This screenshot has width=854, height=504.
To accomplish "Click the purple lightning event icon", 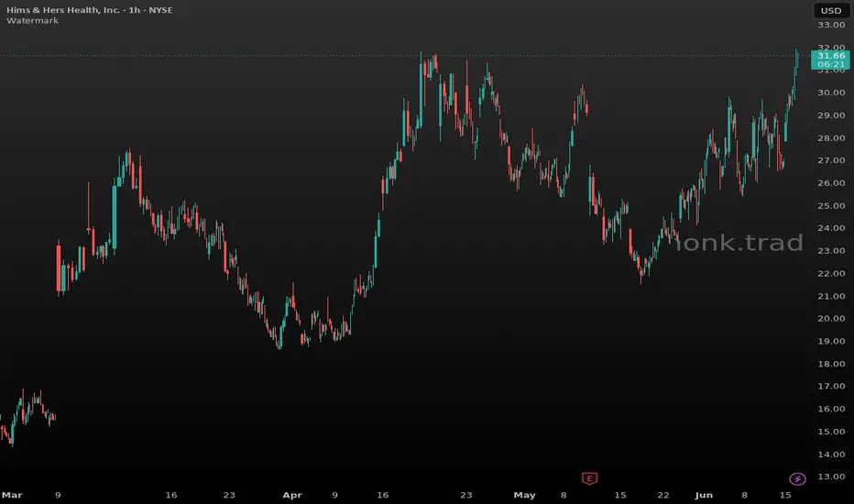I will (x=797, y=479).
